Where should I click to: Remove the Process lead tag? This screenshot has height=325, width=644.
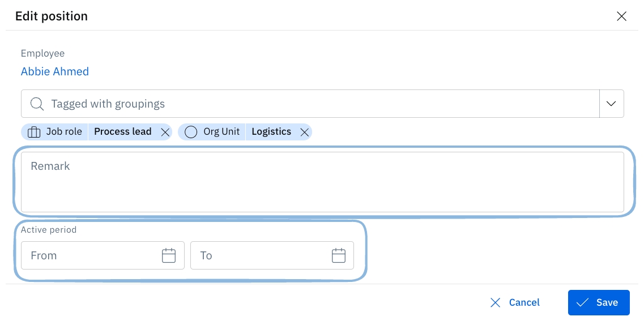[x=165, y=132]
